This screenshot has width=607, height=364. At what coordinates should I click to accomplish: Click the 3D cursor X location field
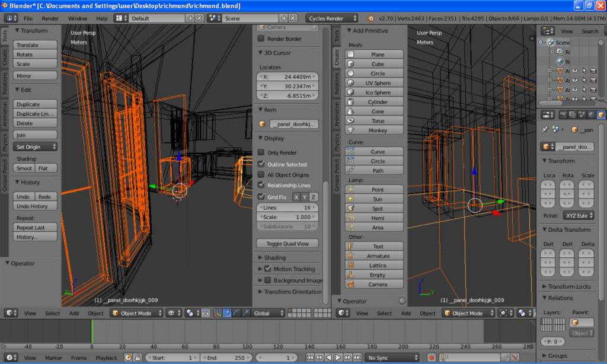287,77
